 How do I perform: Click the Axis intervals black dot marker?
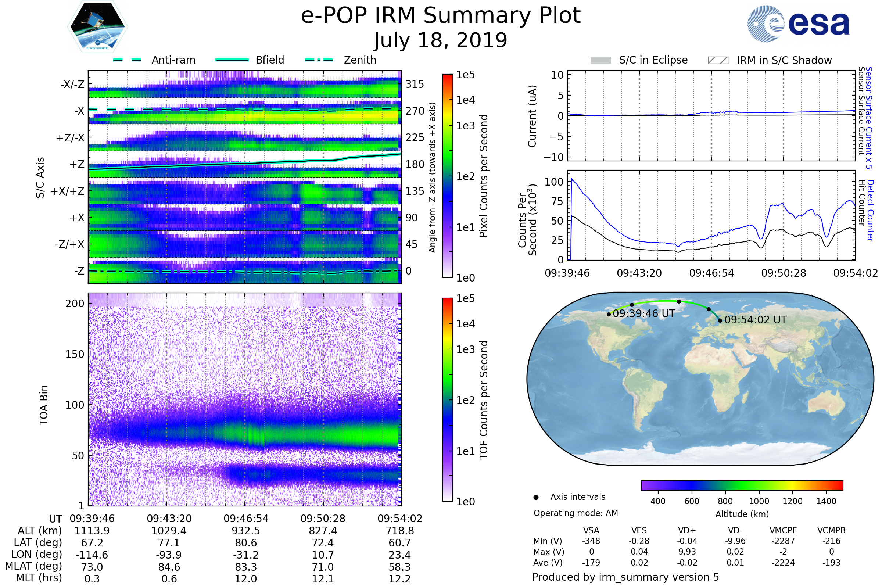(x=536, y=497)
